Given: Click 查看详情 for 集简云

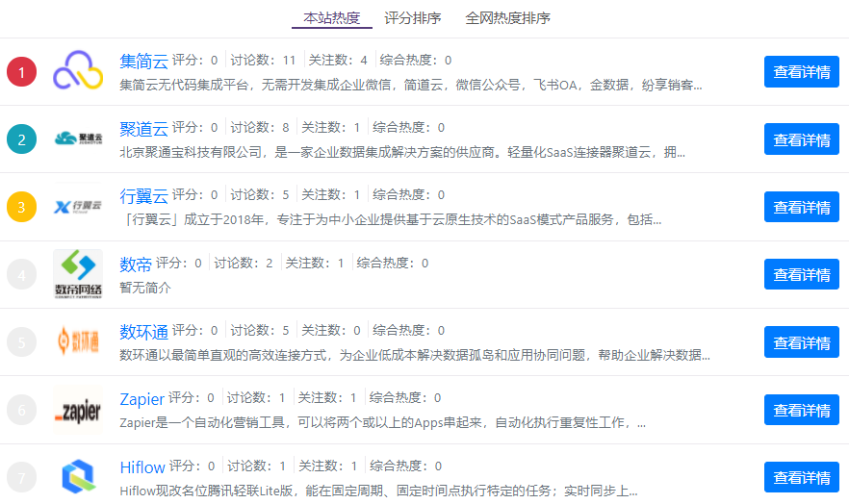Looking at the screenshot, I should pos(801,72).
